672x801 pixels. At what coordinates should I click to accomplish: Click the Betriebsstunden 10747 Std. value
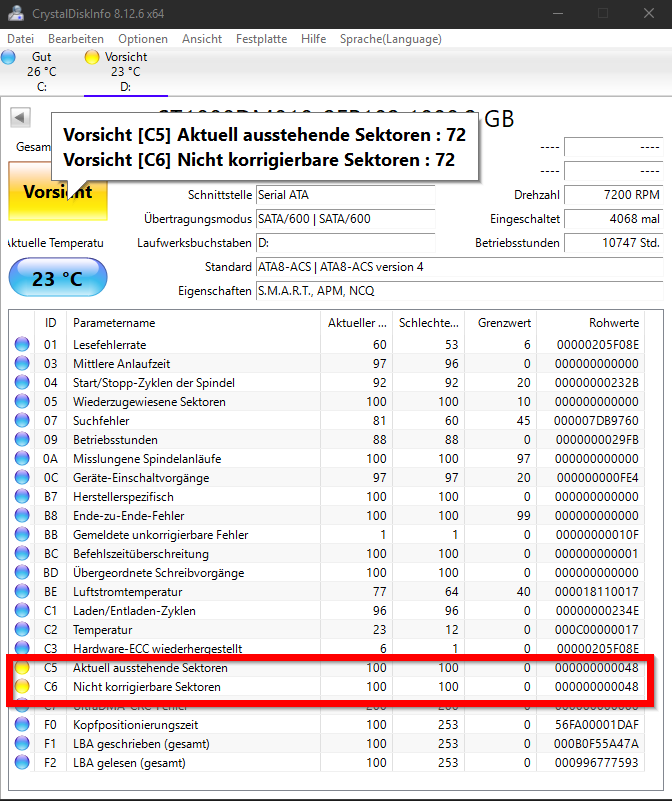[x=614, y=243]
